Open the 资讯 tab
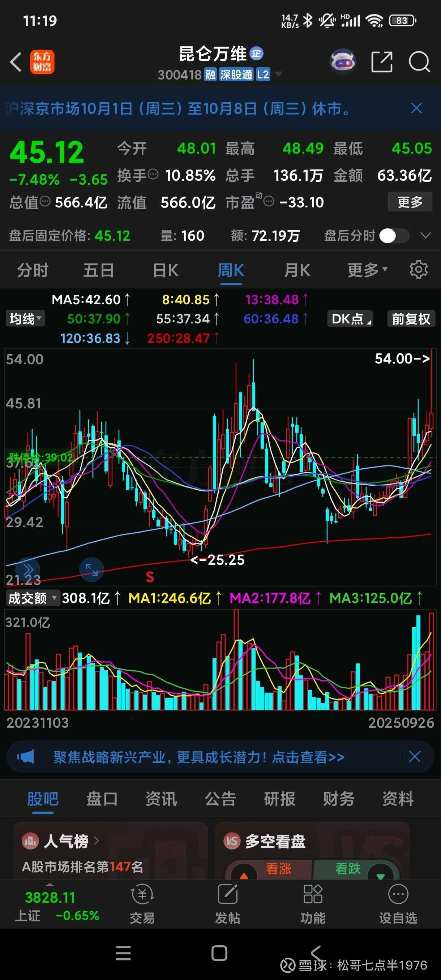Screen dimensions: 441x980 (161, 799)
